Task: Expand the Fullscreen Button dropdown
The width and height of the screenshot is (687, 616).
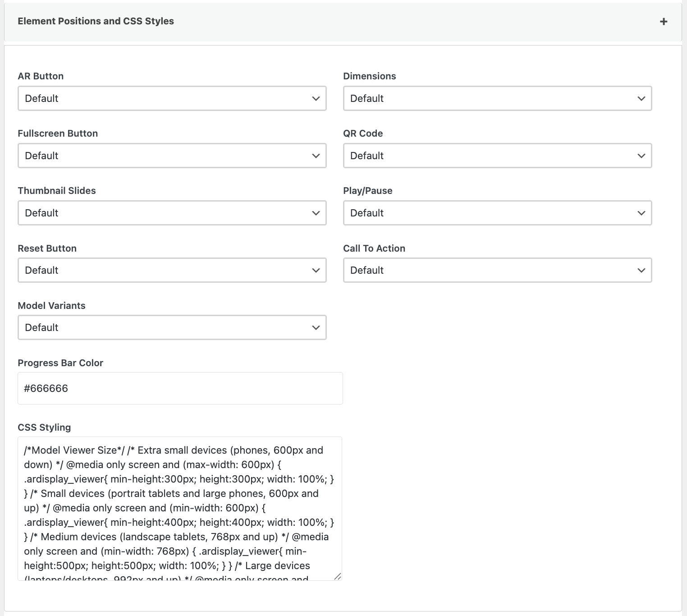Action: 172,156
